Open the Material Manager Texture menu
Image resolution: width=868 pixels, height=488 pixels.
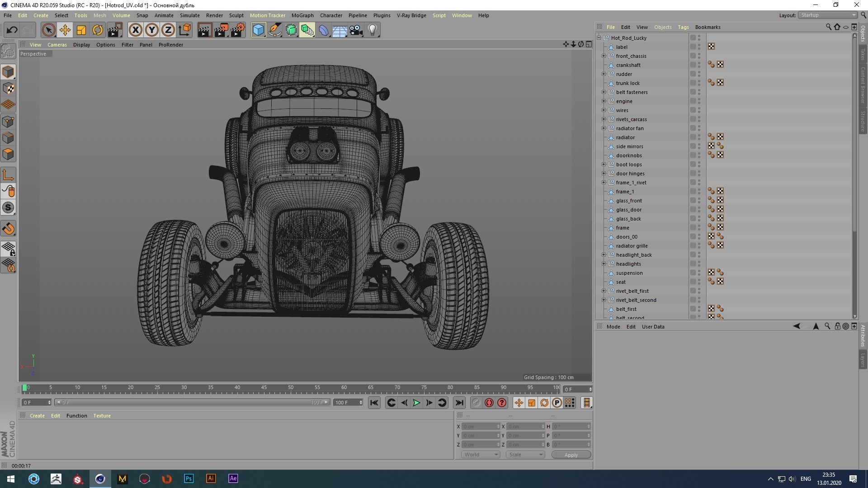click(x=102, y=416)
